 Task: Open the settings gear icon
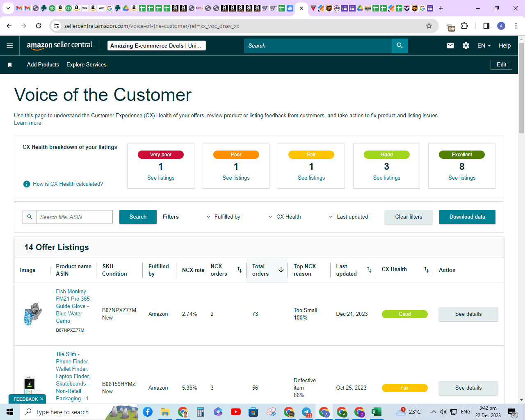click(466, 46)
